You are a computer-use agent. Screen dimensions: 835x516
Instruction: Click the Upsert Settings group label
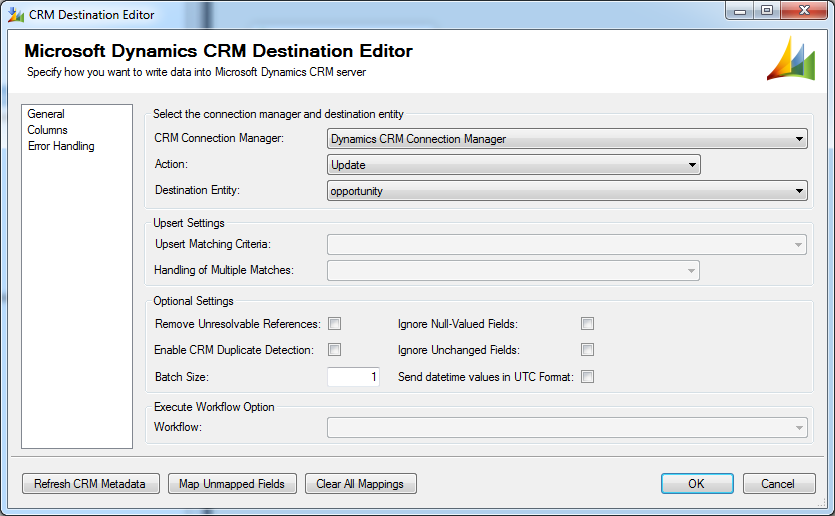[189, 223]
